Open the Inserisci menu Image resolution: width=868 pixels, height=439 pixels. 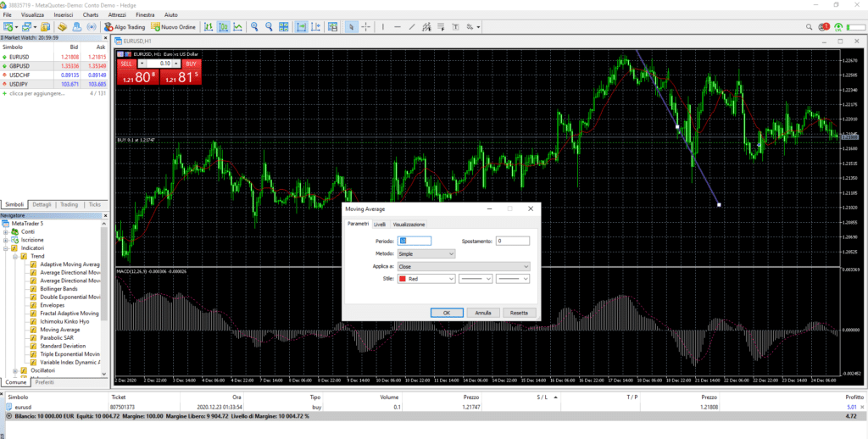click(x=63, y=15)
